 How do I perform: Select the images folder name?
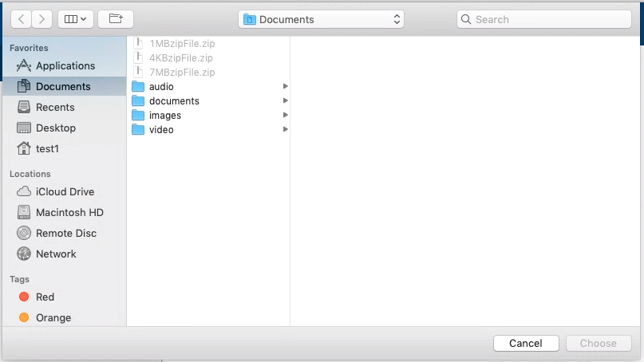point(165,116)
